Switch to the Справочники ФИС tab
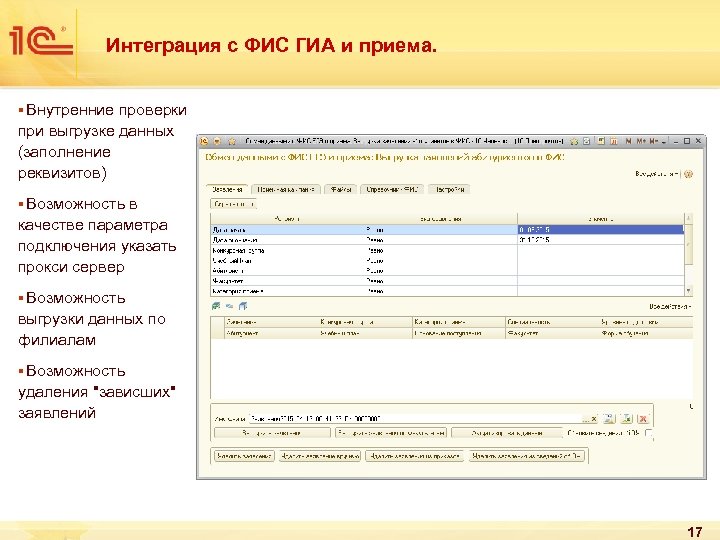Image resolution: width=720 pixels, height=540 pixels. pos(392,189)
